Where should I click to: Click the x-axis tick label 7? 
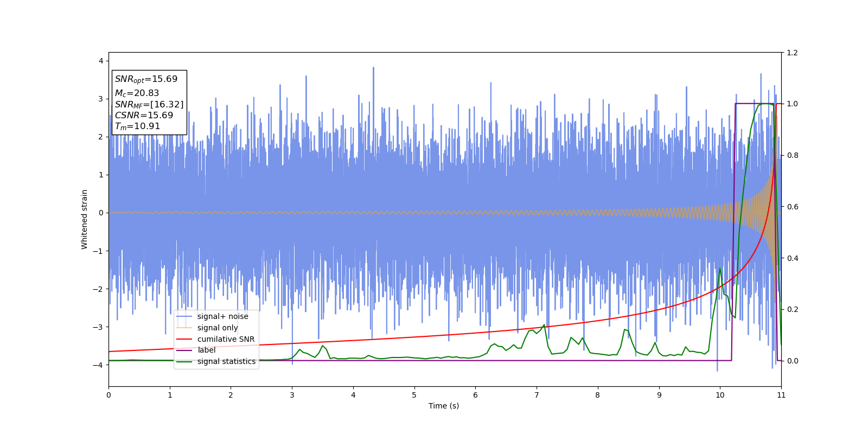pos(537,395)
